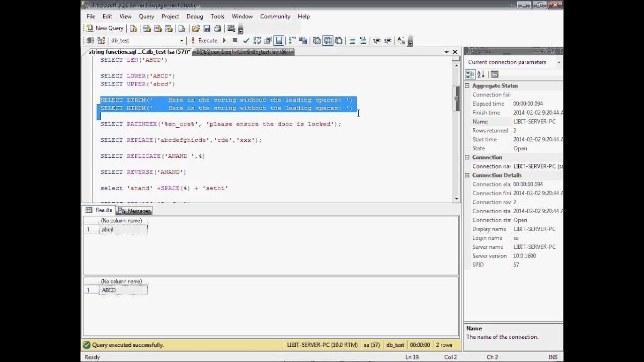The image size is (644, 362).
Task: Open the SQL editor toolbar options arrow
Action: pos(410,41)
